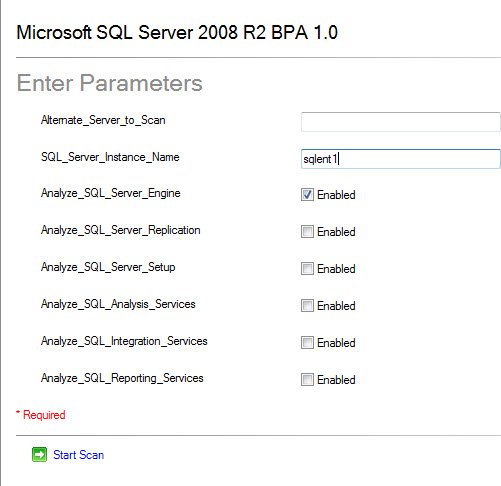Enable Analyze_SQL_Server_Replication checkbox

coord(307,231)
